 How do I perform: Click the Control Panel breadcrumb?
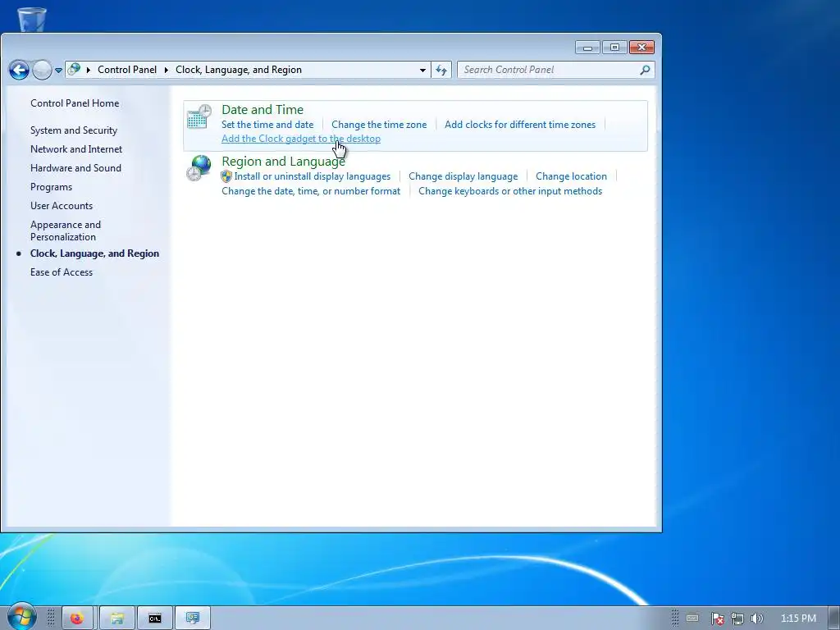[x=127, y=70]
